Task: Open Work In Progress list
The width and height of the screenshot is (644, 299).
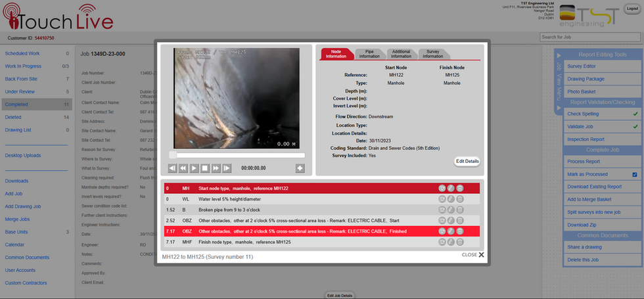Action: coord(23,66)
